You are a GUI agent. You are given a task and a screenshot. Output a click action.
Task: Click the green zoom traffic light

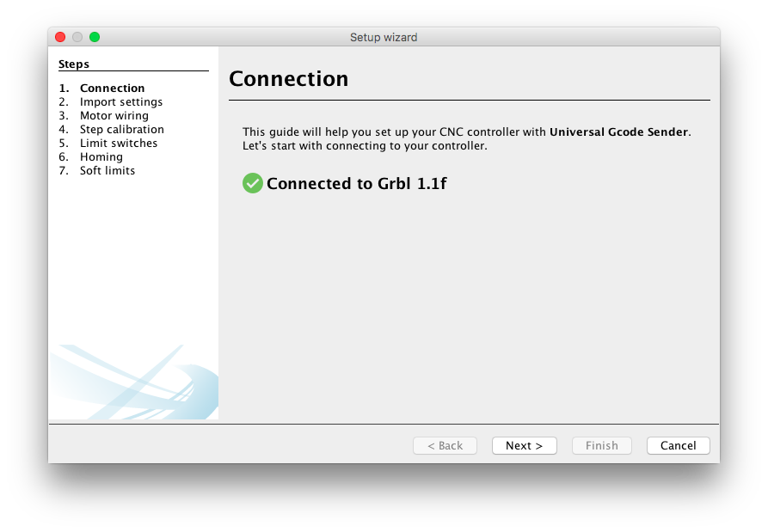point(95,37)
